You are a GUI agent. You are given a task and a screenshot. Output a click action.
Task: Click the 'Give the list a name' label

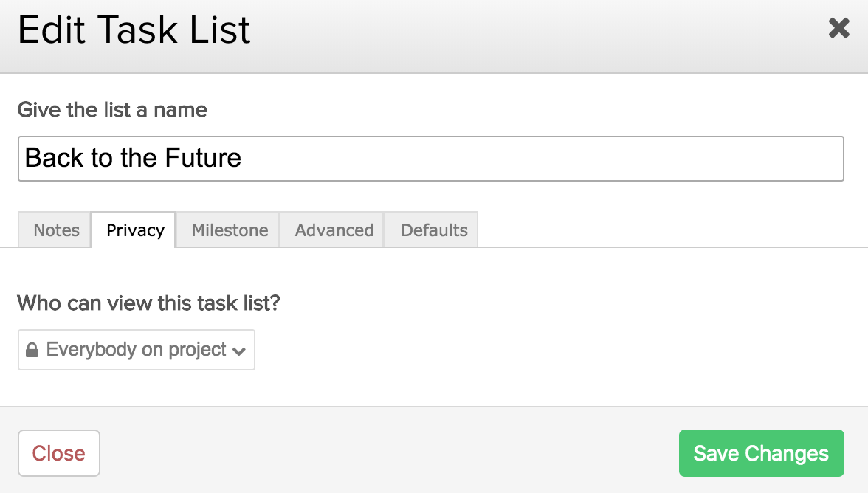(112, 110)
